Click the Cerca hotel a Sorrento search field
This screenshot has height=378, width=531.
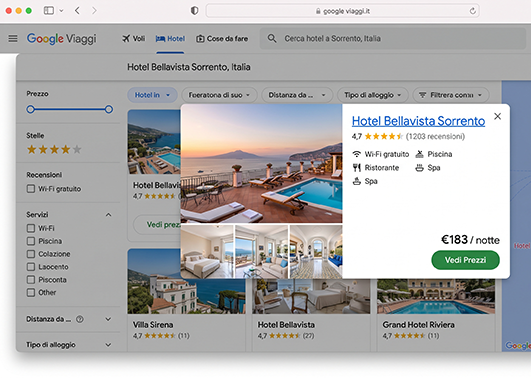pyautogui.click(x=393, y=39)
